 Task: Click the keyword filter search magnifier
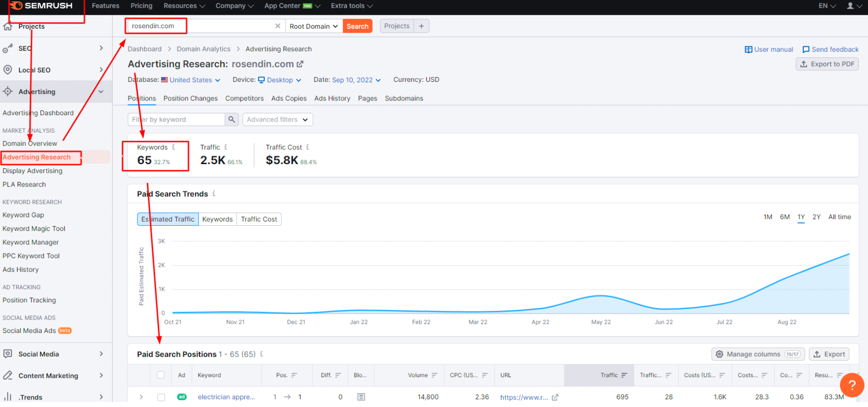(232, 119)
